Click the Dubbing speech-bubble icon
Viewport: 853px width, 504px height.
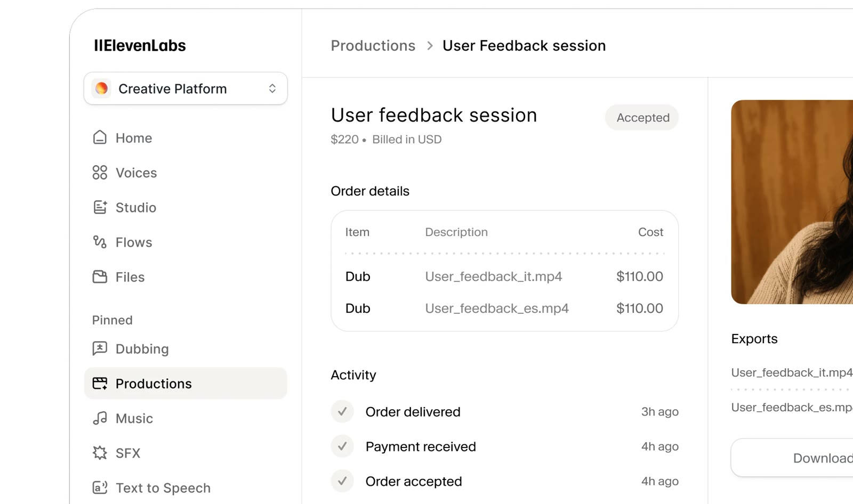pos(100,348)
